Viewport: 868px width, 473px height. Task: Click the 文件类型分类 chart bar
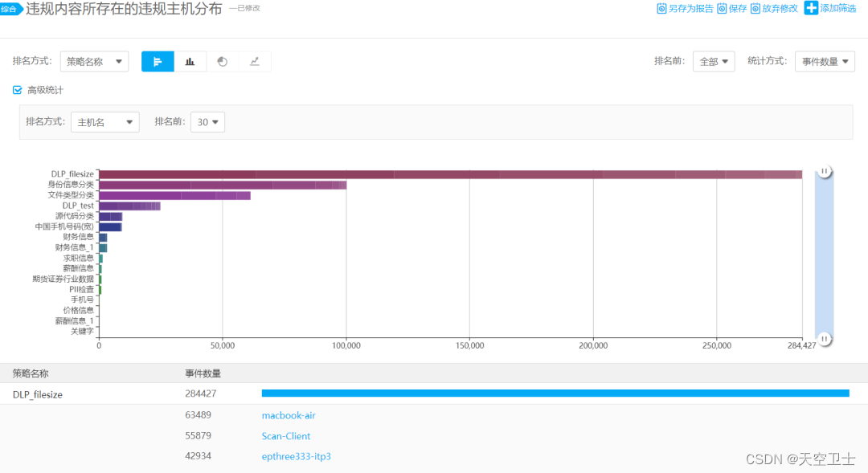175,195
